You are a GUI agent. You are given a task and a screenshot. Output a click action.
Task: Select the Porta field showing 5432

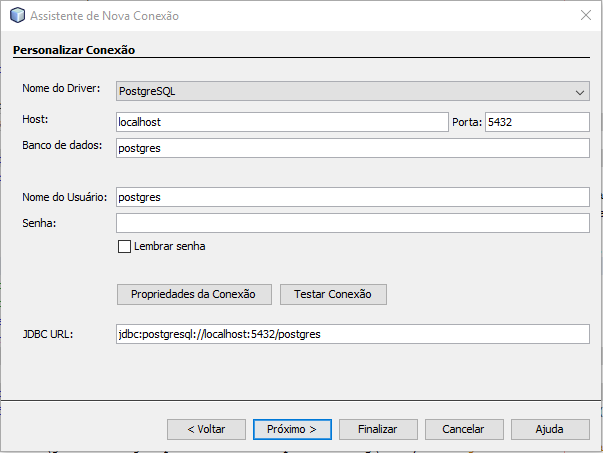point(537,122)
